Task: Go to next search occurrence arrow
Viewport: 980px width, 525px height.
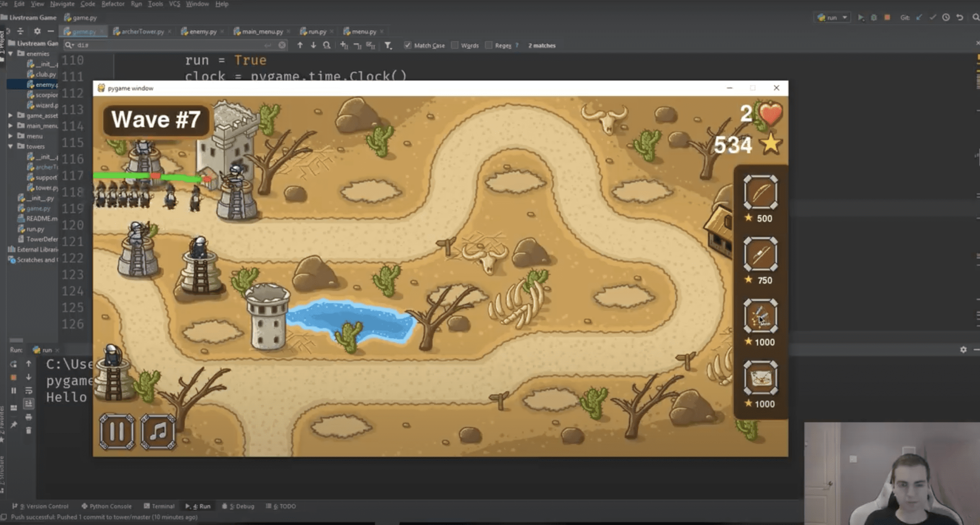Action: [314, 45]
